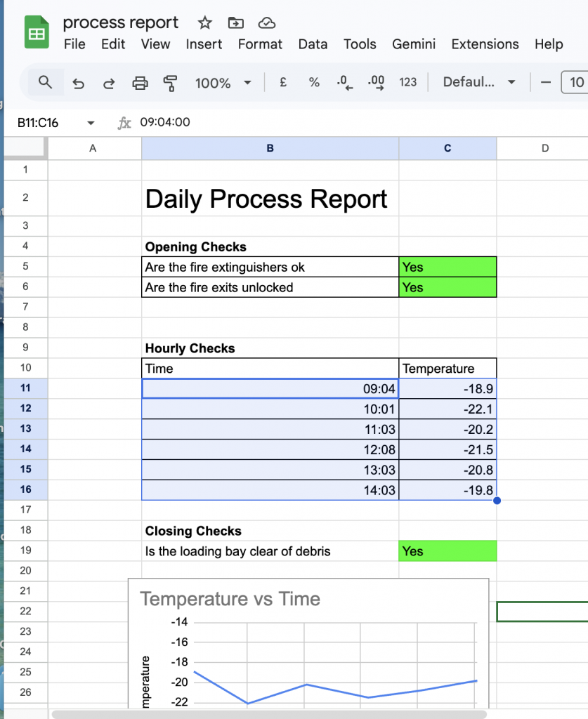Open the search menus magnifier tool
Viewport: 588px width, 719px height.
pyautogui.click(x=45, y=83)
